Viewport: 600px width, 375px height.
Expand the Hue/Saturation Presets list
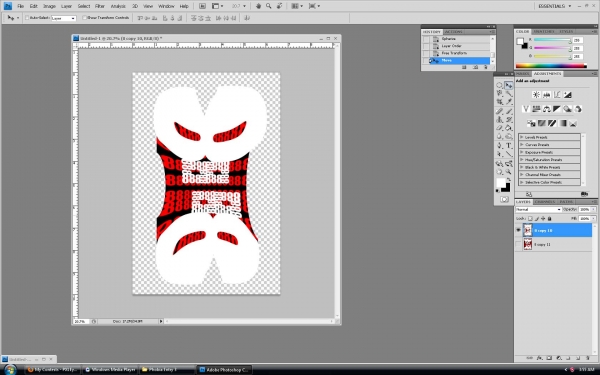(x=522, y=160)
